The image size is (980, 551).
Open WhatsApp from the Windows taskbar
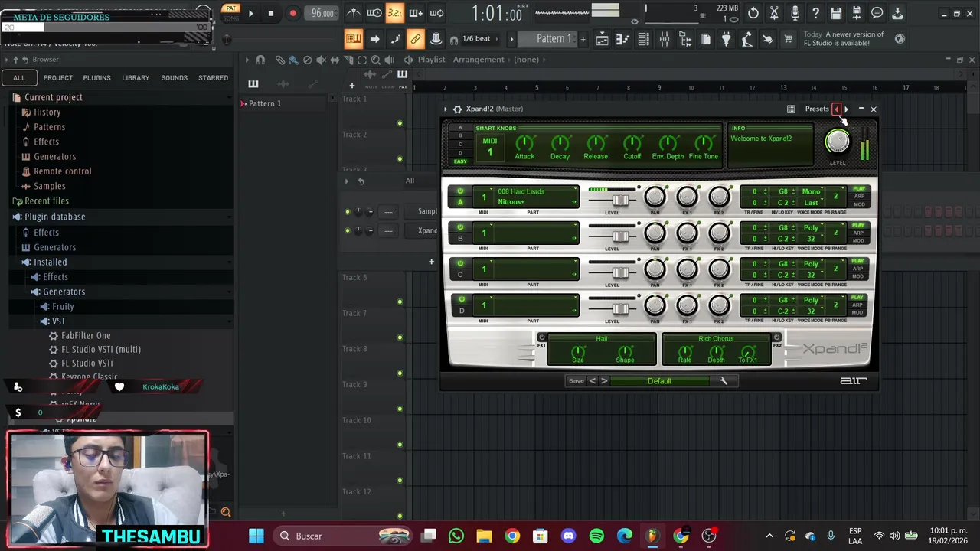tap(456, 536)
